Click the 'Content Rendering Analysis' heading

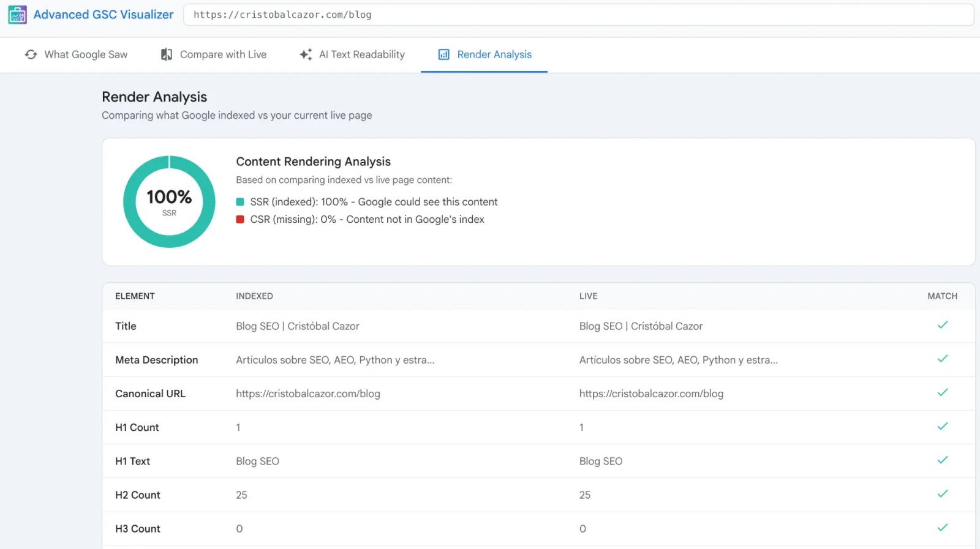click(x=313, y=162)
